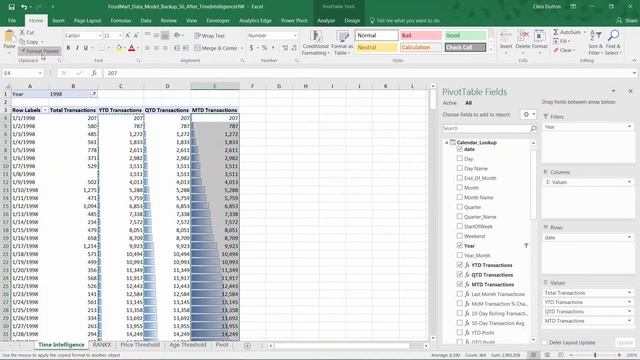This screenshot has height=360, width=640.
Task: Check the Weekend field checkbox
Action: pyautogui.click(x=460, y=236)
